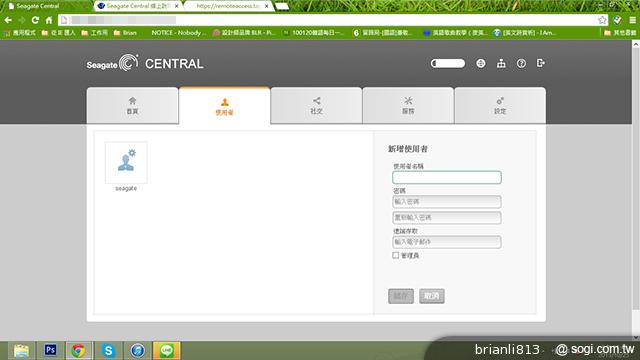Switch to the remoteaccess browser tab

[x=228, y=6]
